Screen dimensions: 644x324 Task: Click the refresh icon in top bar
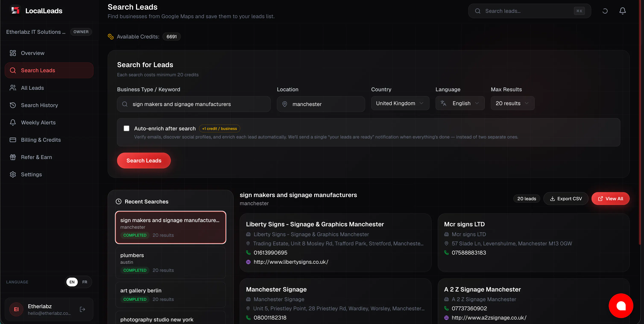(605, 11)
